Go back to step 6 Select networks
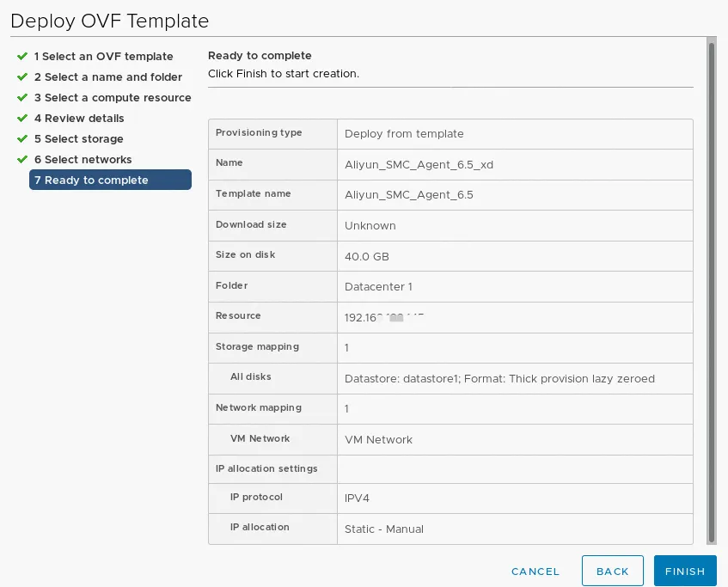Viewport: 728px width, 587px height. click(83, 160)
